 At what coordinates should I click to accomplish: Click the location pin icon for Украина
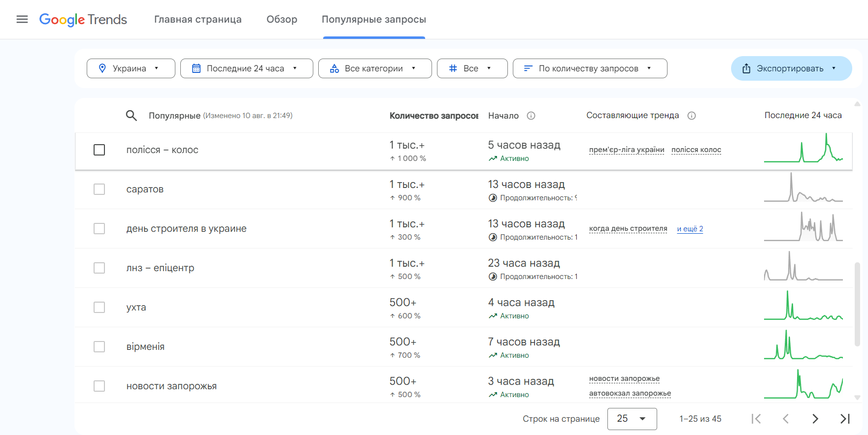coord(102,68)
